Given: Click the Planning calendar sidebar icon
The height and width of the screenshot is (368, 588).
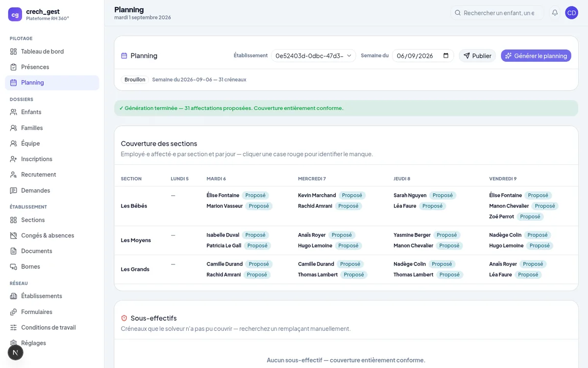Looking at the screenshot, I should 14,83.
